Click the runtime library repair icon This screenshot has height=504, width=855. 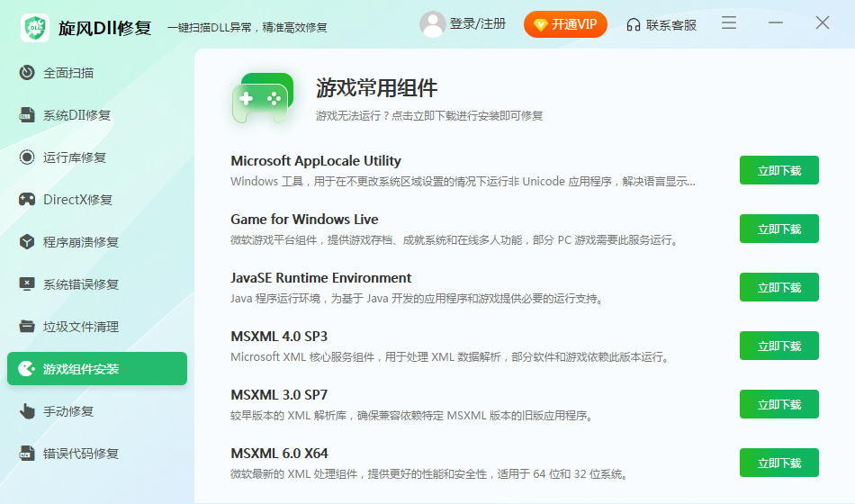pyautogui.click(x=27, y=157)
